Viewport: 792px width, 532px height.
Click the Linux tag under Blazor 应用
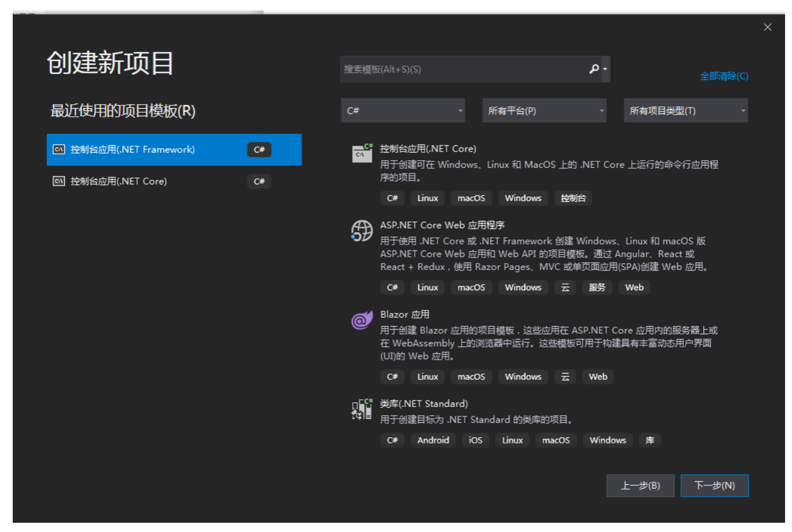[428, 377]
